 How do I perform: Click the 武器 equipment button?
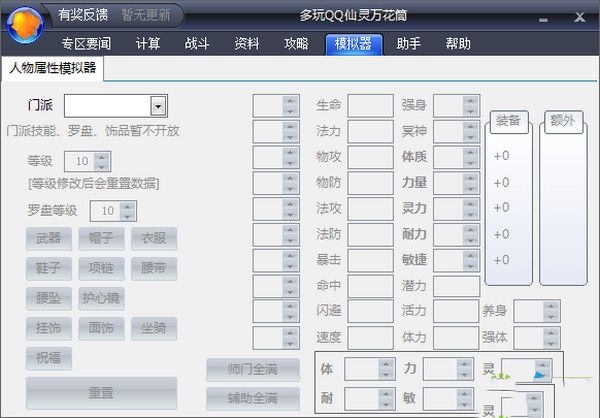(x=49, y=238)
